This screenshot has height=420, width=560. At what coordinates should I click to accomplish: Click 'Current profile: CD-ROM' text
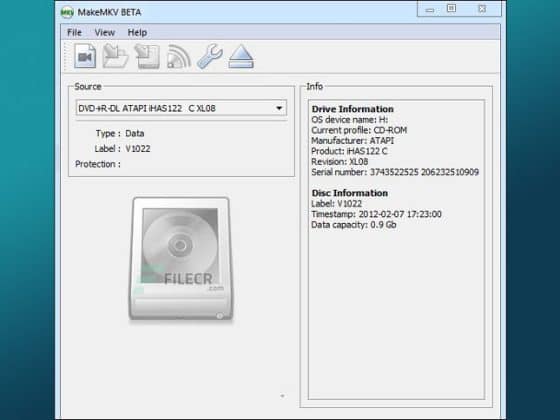point(359,130)
